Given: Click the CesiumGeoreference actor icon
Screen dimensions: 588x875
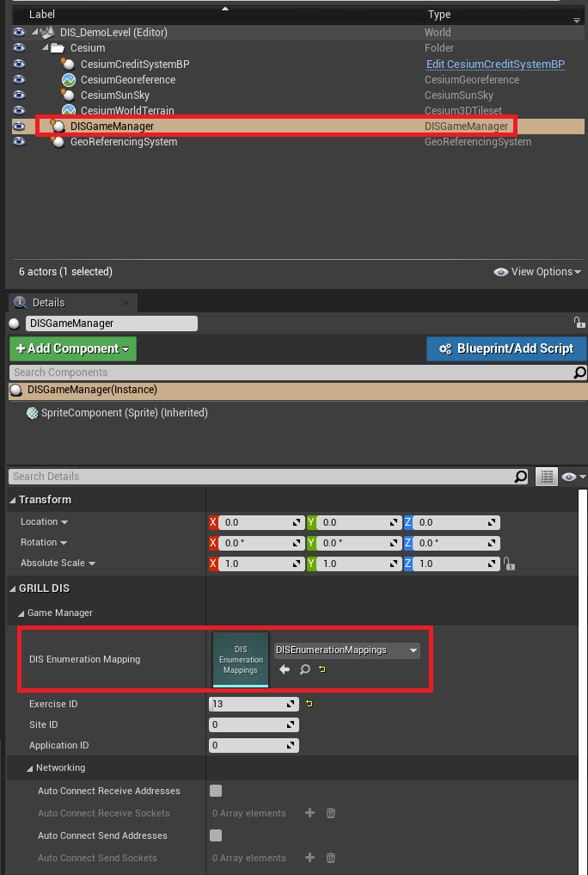Looking at the screenshot, I should click(x=69, y=80).
